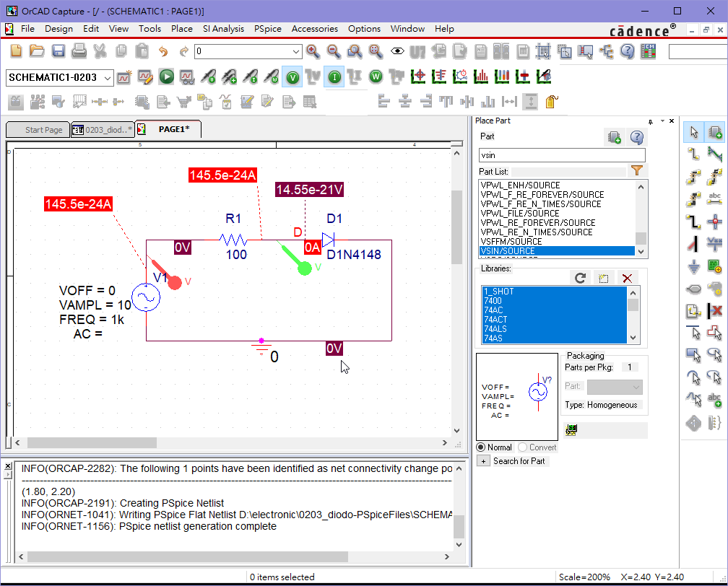
Task: Expand the Search for Part section
Action: pos(483,461)
